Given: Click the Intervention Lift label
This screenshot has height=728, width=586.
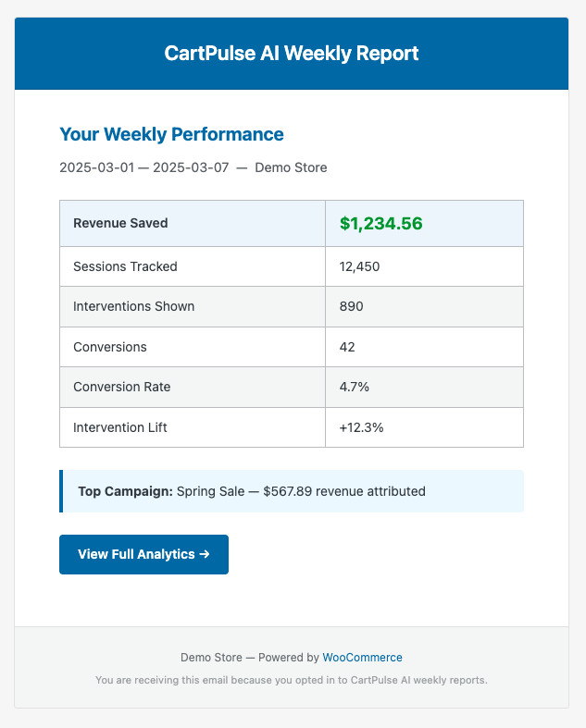Looking at the screenshot, I should (120, 427).
